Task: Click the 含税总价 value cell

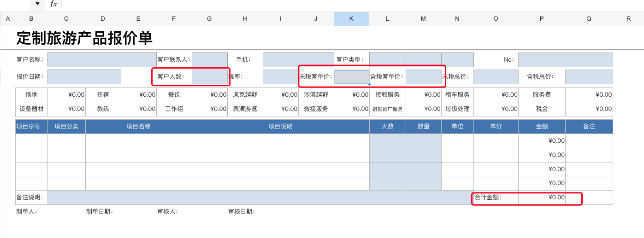Action: coord(589,77)
